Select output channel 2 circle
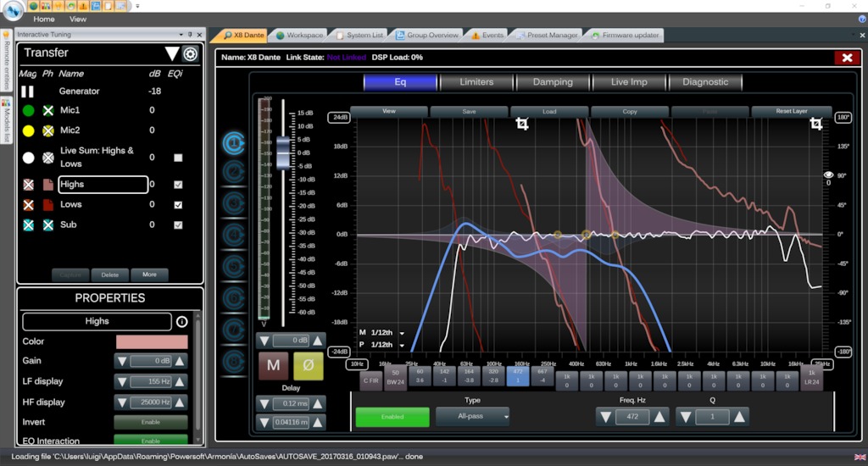 234,172
